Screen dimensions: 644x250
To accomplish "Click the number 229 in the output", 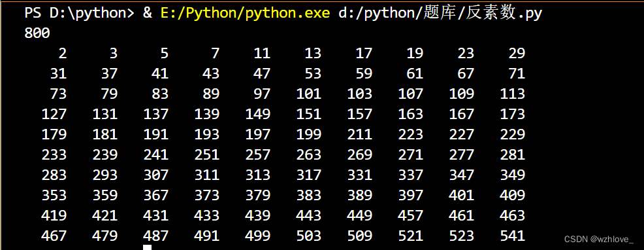I will click(513, 134).
